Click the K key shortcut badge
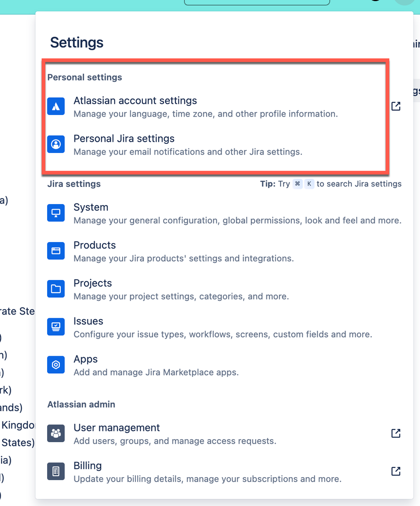This screenshot has height=506, width=420. [309, 184]
